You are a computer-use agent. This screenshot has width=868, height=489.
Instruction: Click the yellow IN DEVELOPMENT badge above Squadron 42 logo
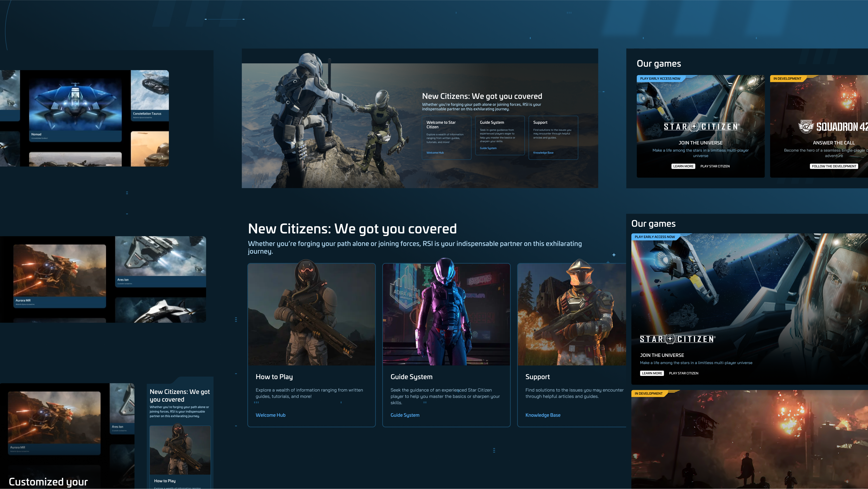787,79
